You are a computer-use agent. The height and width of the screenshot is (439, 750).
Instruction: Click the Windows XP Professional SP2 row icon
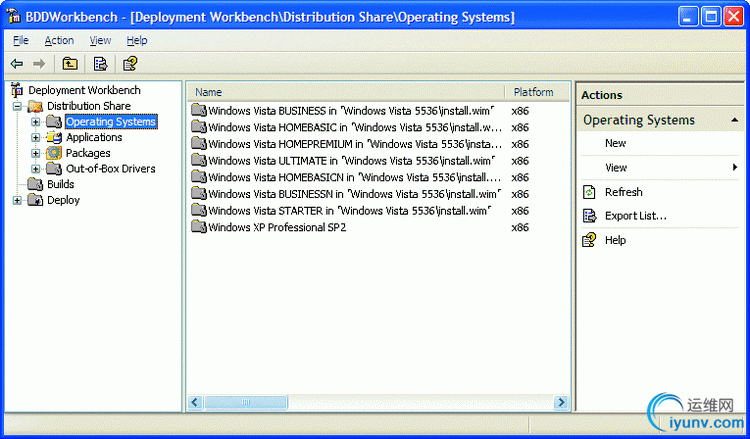(199, 227)
